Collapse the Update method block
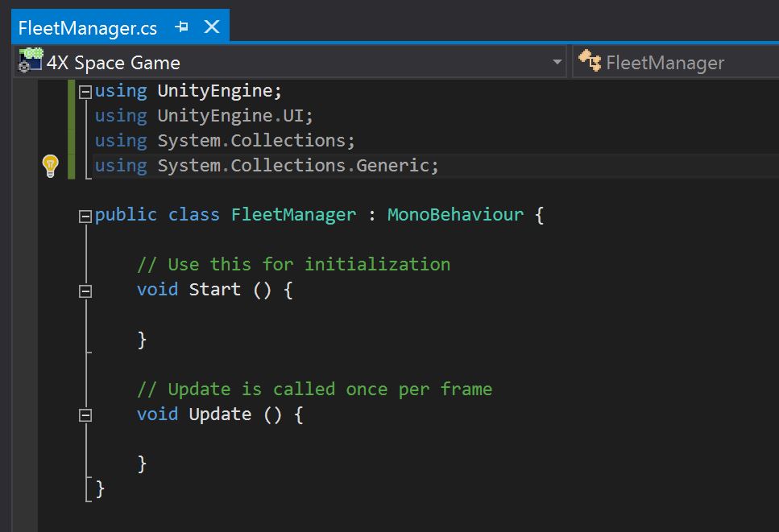This screenshot has height=532, width=779. point(85,415)
